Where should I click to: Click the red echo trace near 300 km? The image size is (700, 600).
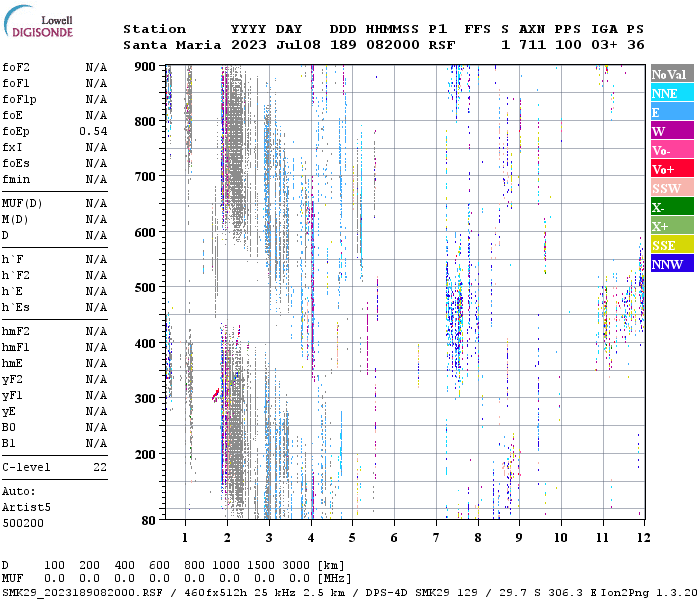216,395
